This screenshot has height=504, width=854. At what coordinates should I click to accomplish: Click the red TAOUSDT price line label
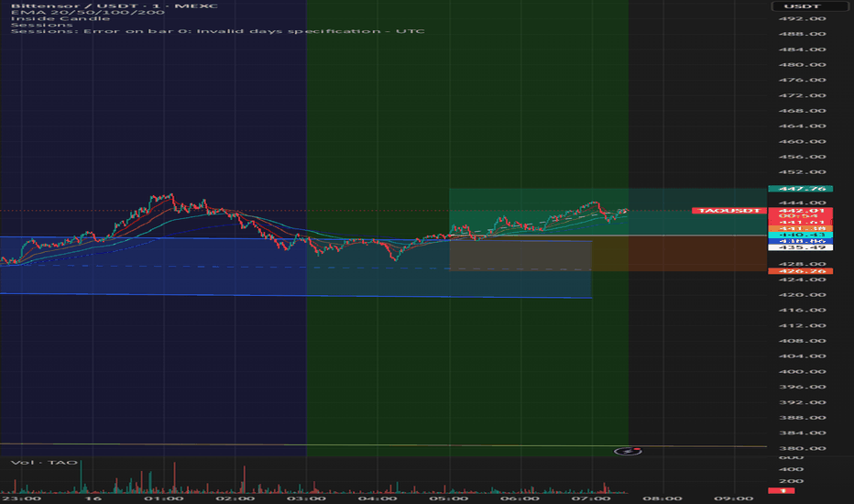(x=728, y=211)
